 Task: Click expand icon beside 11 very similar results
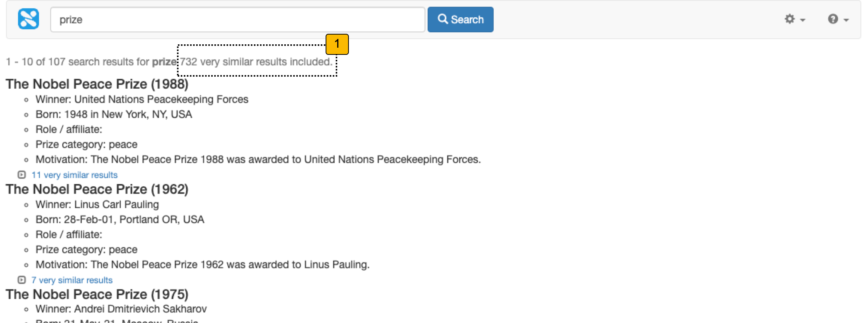(x=22, y=175)
